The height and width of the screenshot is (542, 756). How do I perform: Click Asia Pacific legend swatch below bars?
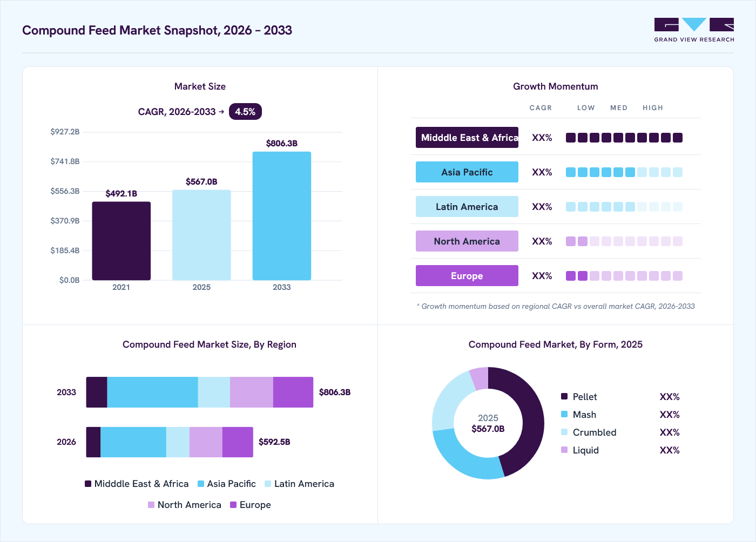201,484
